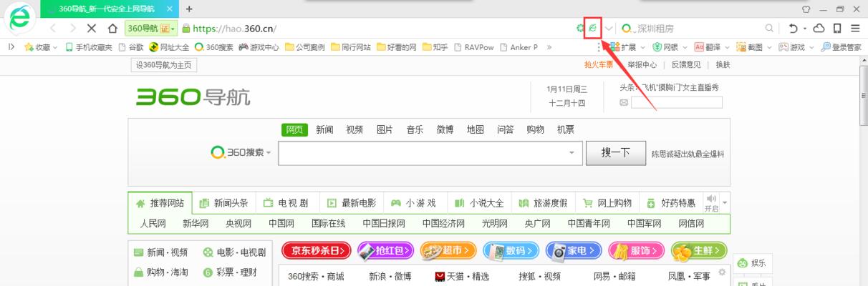The image size is (868, 286).
Task: Select the 地图 search tab
Action: tap(476, 130)
